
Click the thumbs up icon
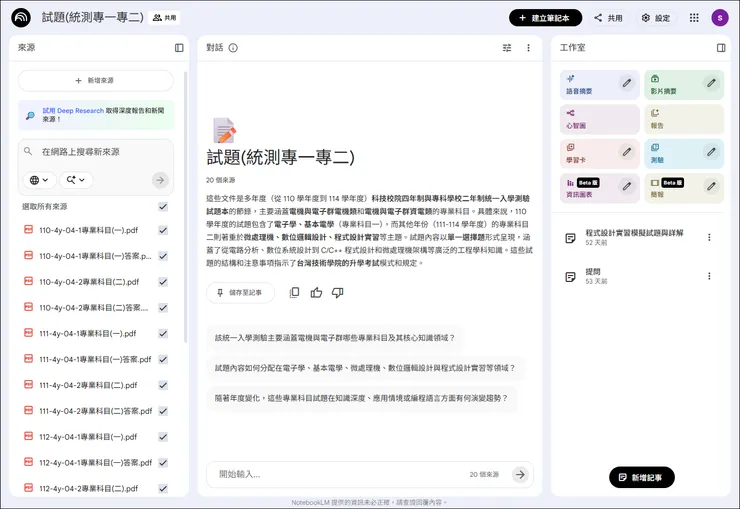(x=316, y=293)
